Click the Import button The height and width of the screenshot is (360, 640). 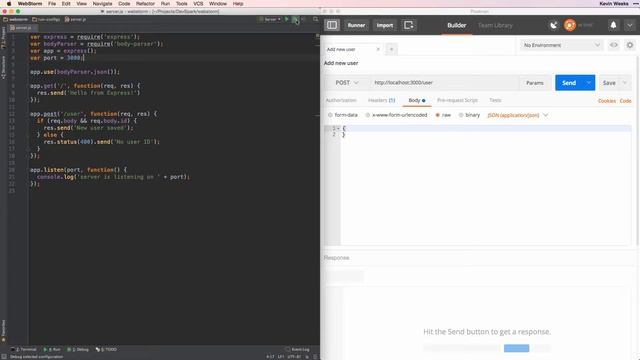384,25
